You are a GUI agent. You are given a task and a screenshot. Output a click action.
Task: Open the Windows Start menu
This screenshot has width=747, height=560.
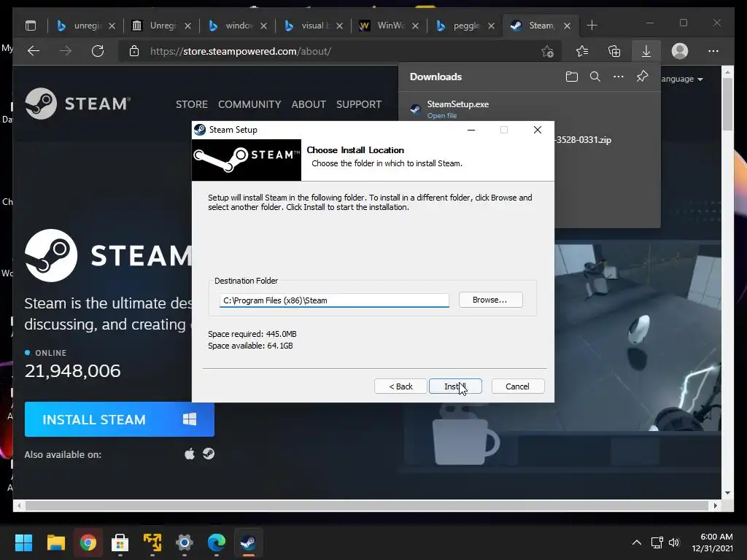tap(23, 542)
